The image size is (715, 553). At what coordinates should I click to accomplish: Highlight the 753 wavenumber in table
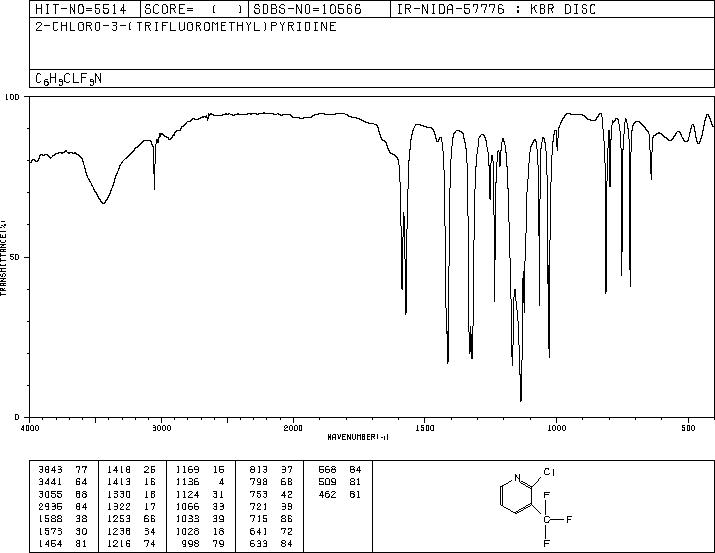click(259, 494)
